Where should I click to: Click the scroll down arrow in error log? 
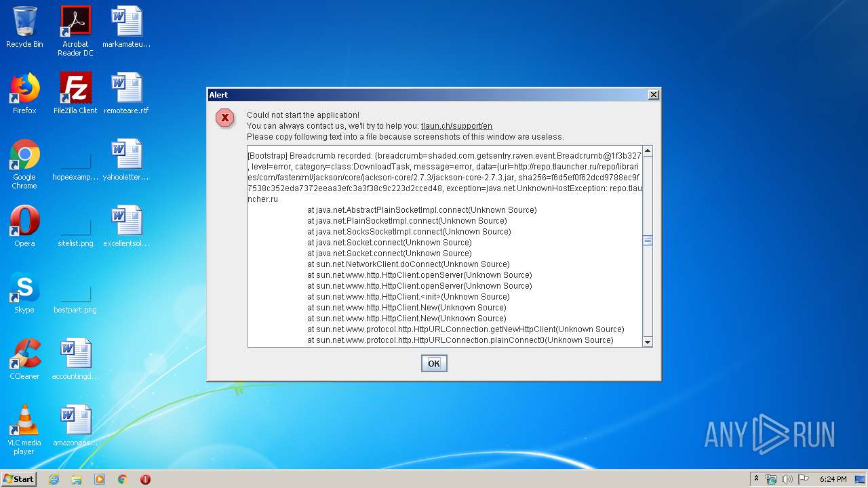648,342
